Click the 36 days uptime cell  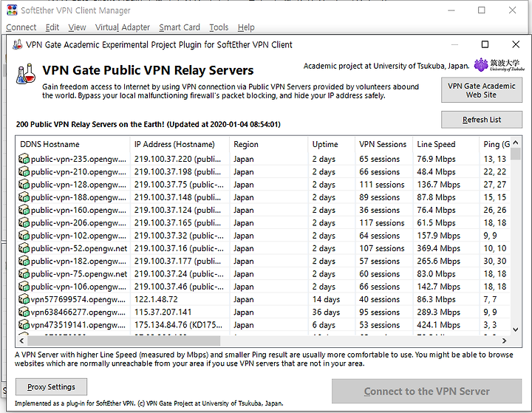coord(326,313)
